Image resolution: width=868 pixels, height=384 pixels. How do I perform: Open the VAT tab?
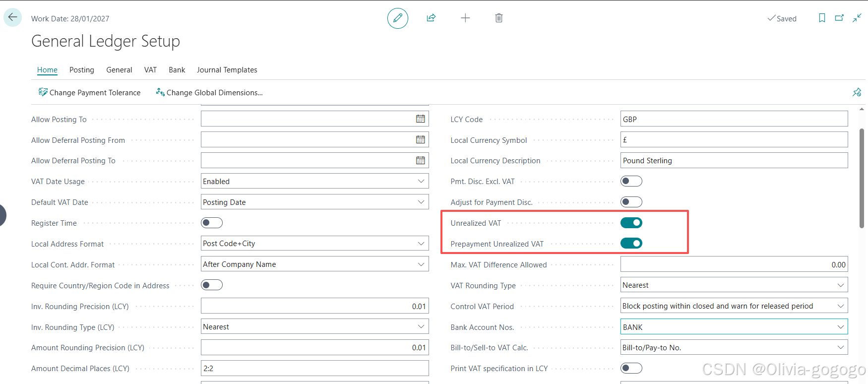point(150,70)
